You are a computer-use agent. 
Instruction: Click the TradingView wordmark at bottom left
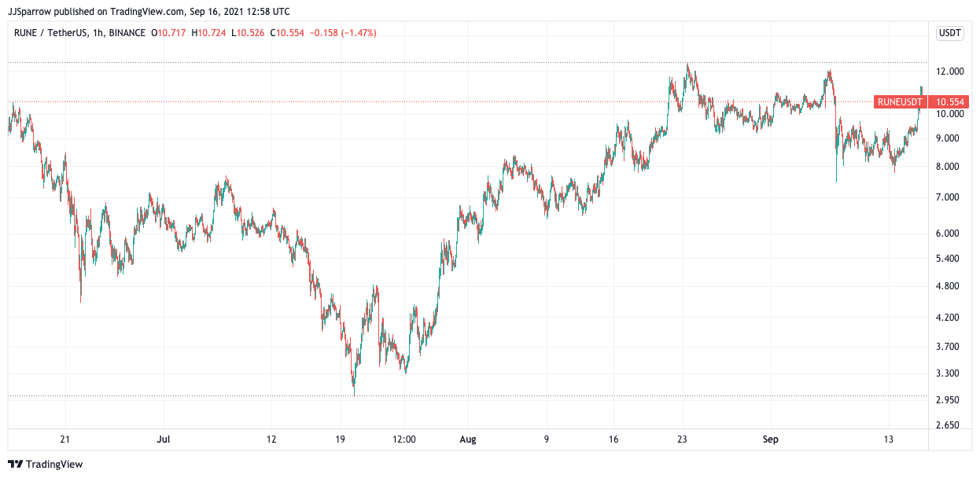click(54, 465)
